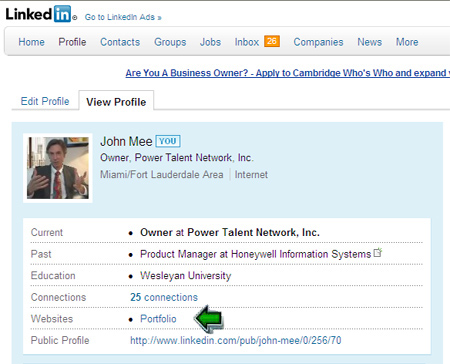Select the View Profile tab
Screen dimensions: 450x364
116,102
